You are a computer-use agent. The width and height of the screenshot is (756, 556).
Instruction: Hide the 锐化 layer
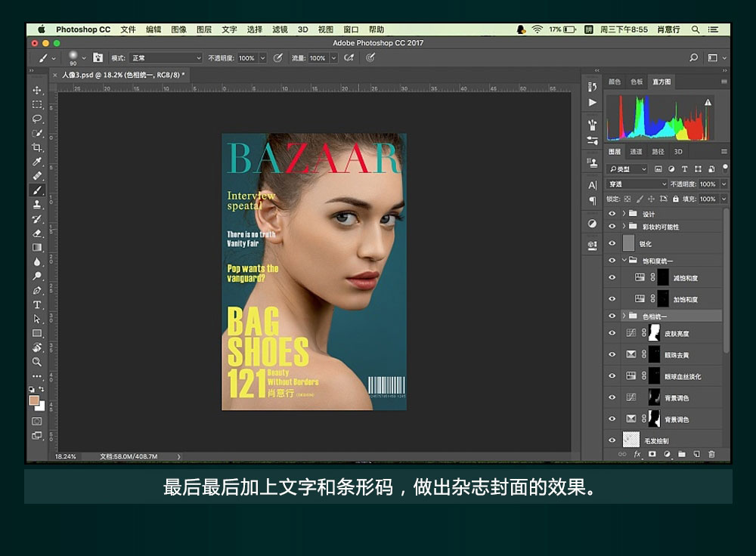[612, 243]
